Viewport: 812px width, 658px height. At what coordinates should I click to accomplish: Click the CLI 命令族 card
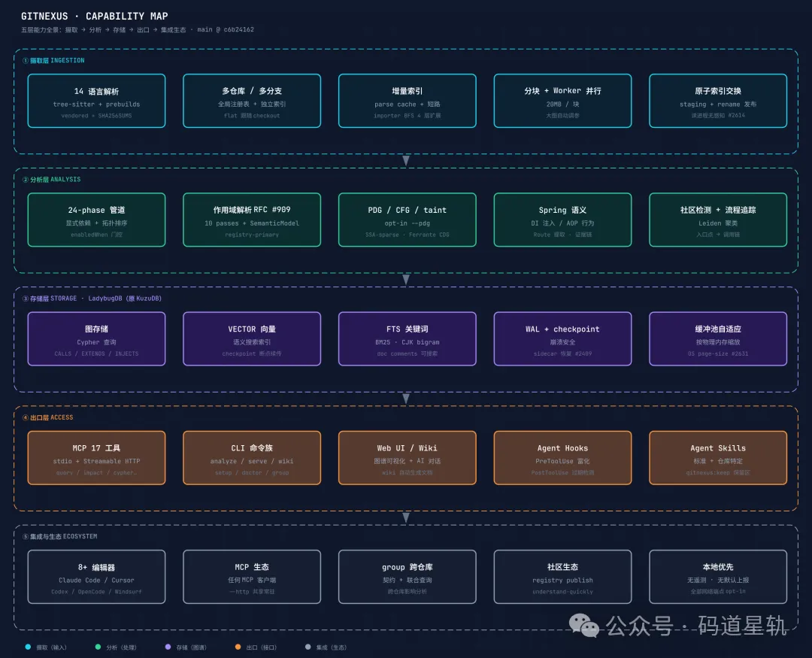tap(252, 458)
